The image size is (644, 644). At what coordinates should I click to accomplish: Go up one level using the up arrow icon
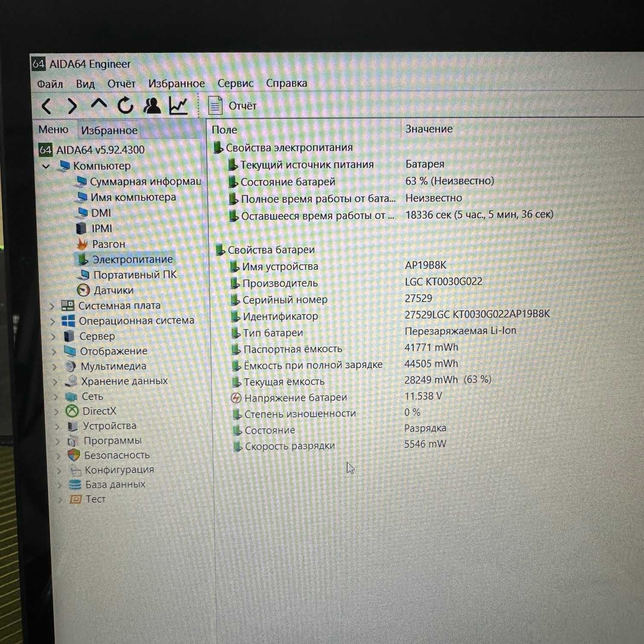tap(99, 104)
